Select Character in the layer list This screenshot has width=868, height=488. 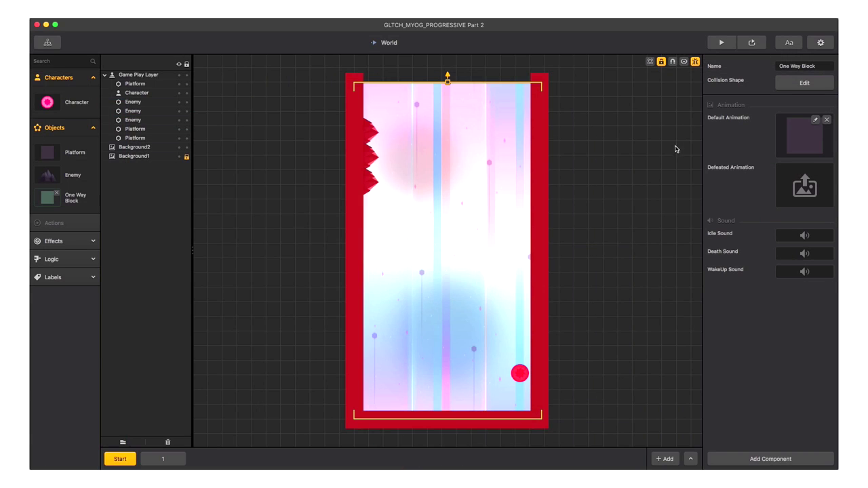coord(136,93)
